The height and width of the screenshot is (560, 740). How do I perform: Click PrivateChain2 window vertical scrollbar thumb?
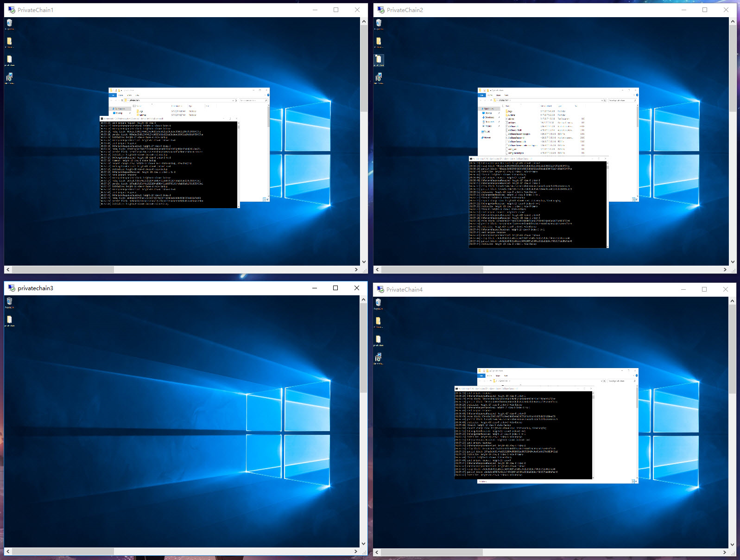(733, 69)
